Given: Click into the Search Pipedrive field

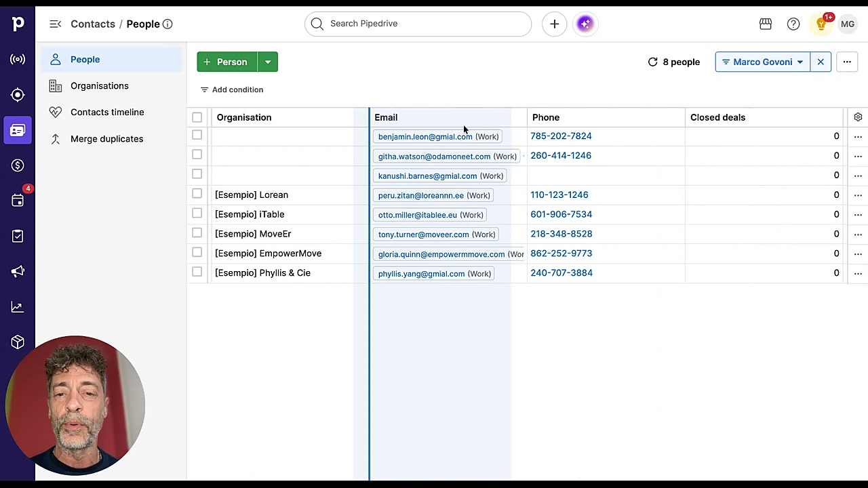Looking at the screenshot, I should 418,24.
